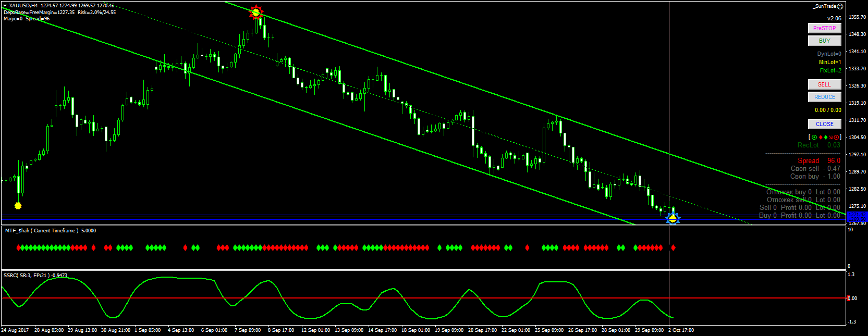This screenshot has height=336, width=868.
Task: Click the Своп sell -0.47 line
Action: (815, 169)
